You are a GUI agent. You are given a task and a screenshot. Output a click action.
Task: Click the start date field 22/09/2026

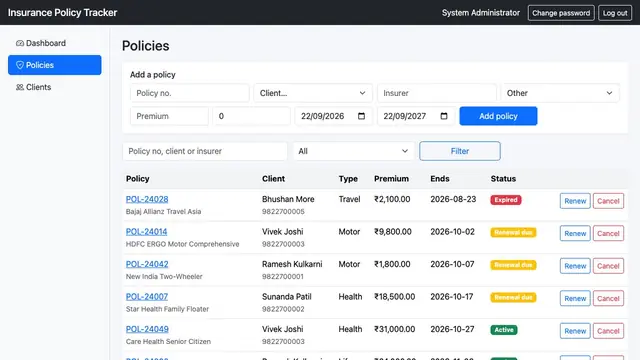333,116
